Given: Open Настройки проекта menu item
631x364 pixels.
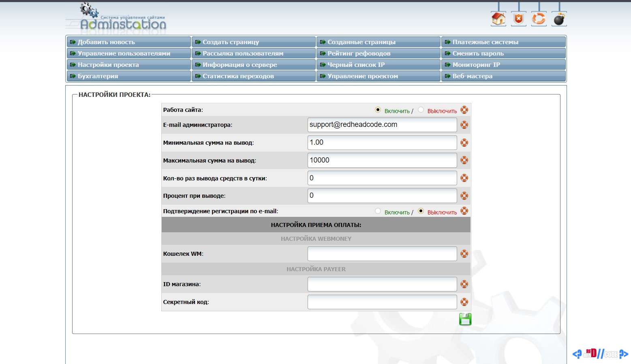Looking at the screenshot, I should click(x=128, y=64).
